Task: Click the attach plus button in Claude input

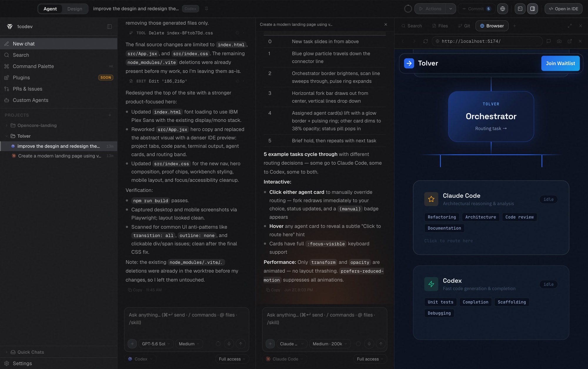Action: [270, 344]
